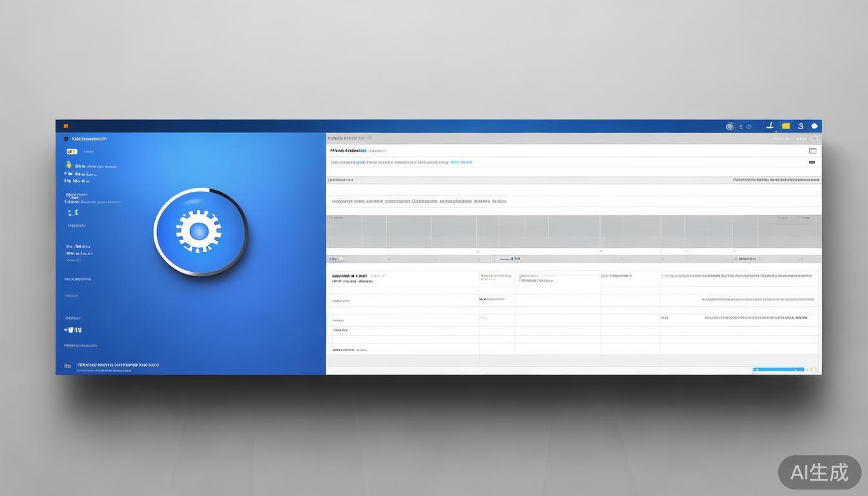Click the small window icon at right of first row

[812, 150]
